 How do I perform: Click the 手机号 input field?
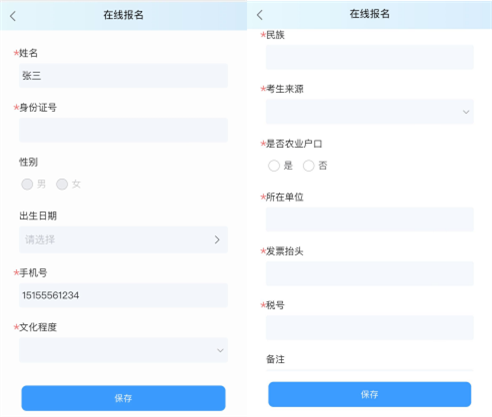tap(123, 295)
